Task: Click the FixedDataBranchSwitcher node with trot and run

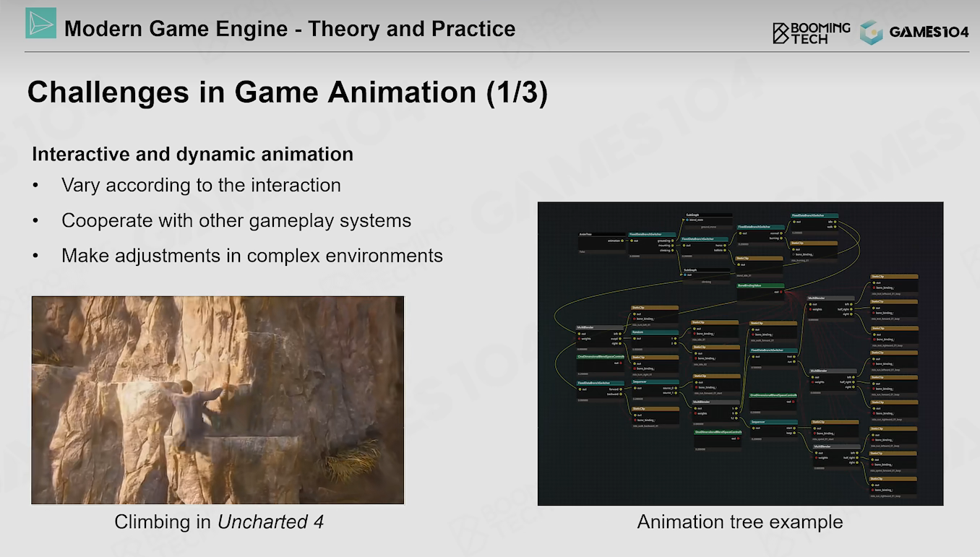Action: tap(773, 358)
